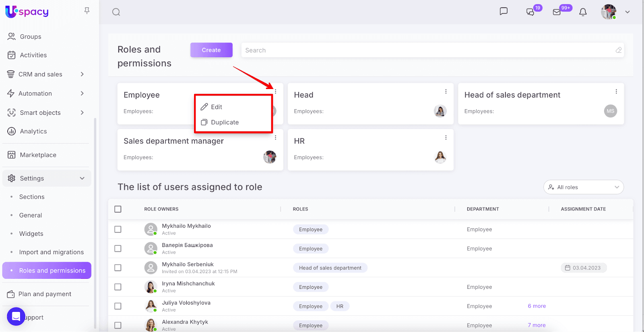The image size is (644, 332).
Task: Clear search with the eraser icon
Action: [x=618, y=50]
